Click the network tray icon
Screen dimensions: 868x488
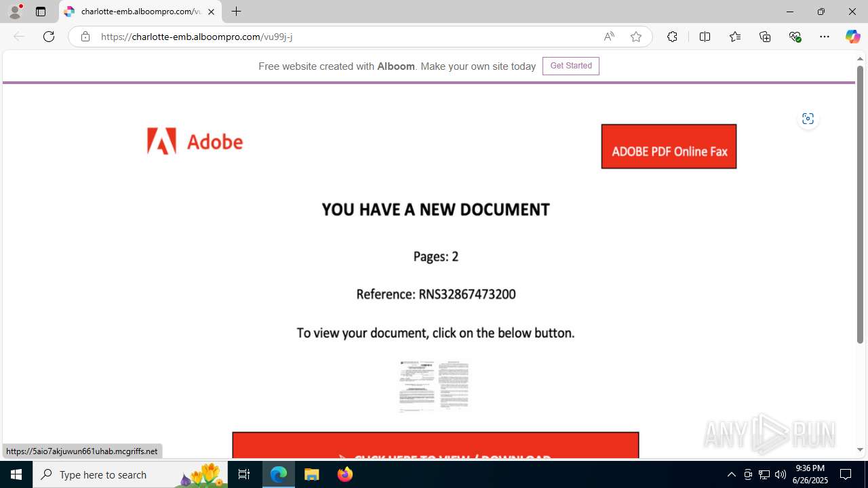point(764,474)
